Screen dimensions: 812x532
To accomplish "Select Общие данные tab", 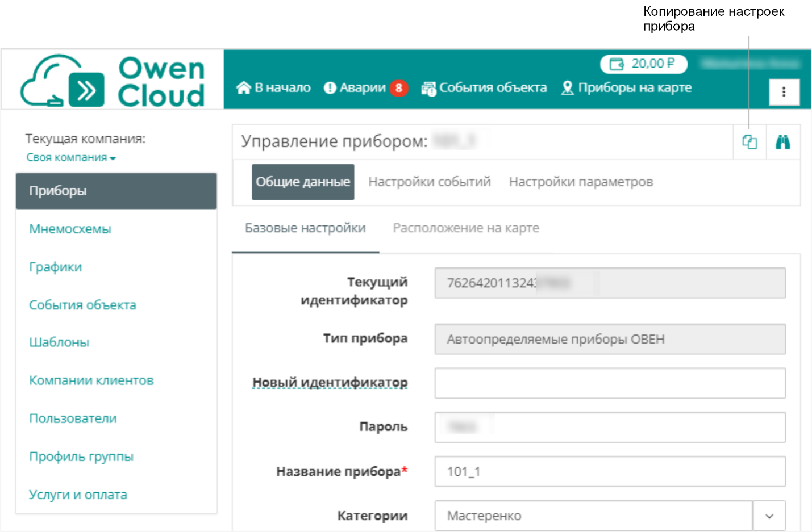I will tap(303, 182).
